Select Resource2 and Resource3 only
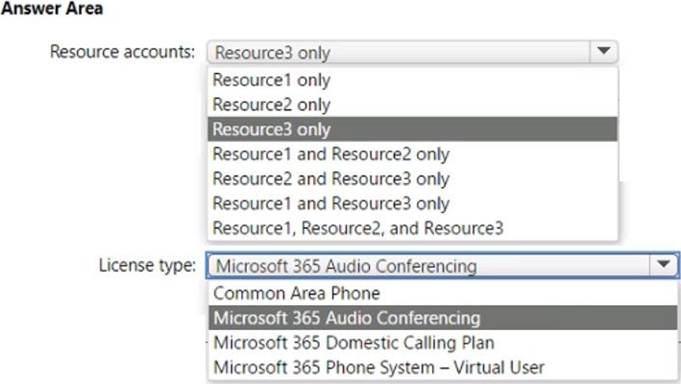681x384 pixels. (412, 179)
